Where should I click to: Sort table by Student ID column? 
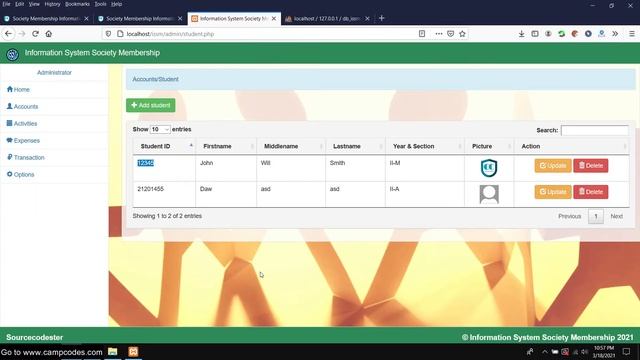pyautogui.click(x=164, y=146)
